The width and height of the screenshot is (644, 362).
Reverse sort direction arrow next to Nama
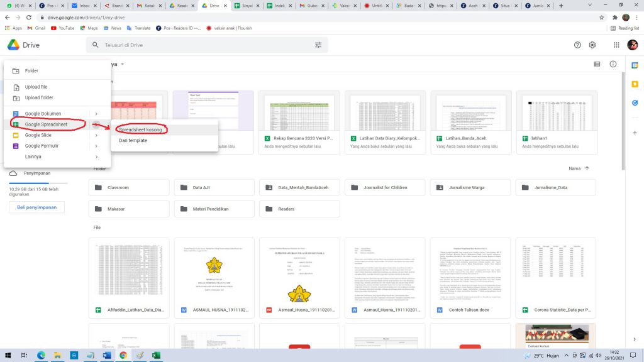click(587, 168)
